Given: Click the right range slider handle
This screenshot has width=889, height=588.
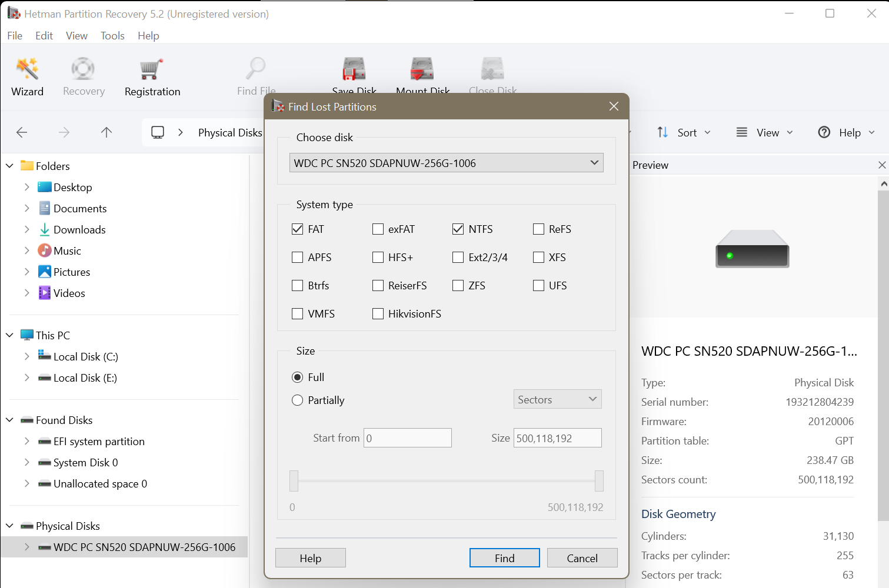Looking at the screenshot, I should [599, 481].
